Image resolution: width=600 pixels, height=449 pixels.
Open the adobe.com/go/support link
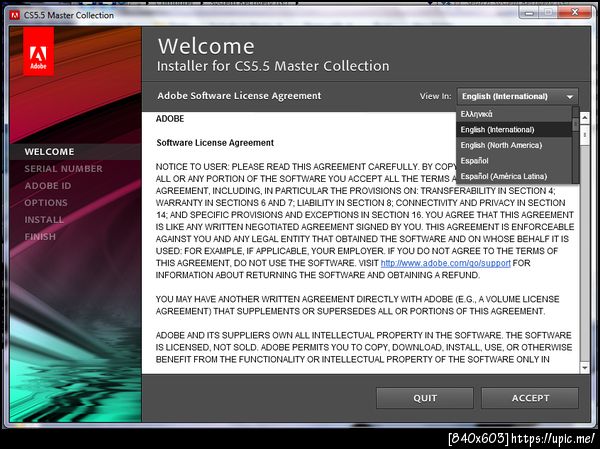(x=445, y=263)
